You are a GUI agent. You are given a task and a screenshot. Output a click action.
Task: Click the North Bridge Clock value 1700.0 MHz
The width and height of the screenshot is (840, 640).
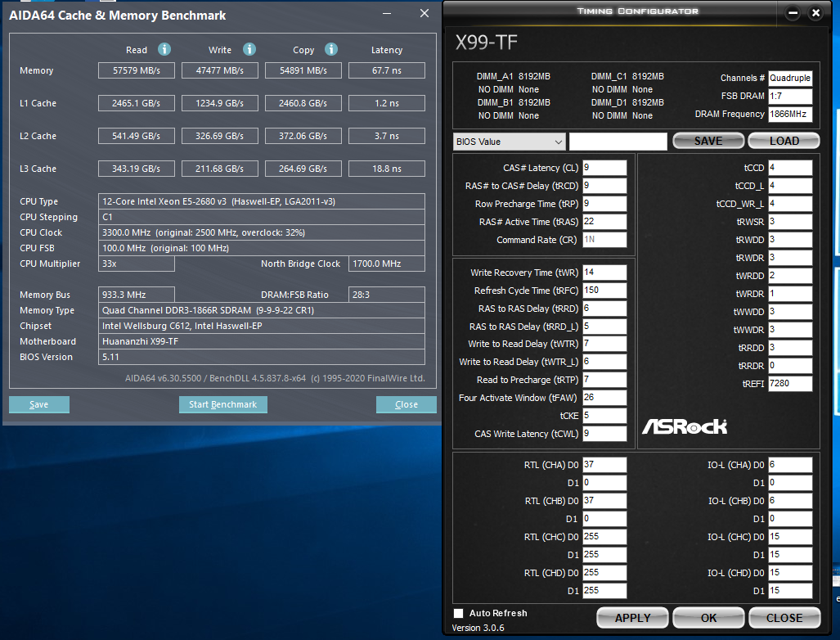pos(386,264)
